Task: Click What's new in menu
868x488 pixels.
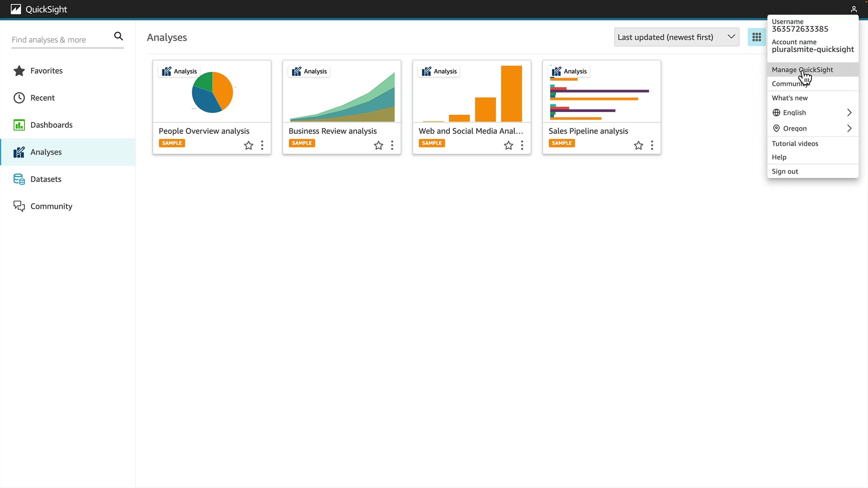Action: click(789, 98)
